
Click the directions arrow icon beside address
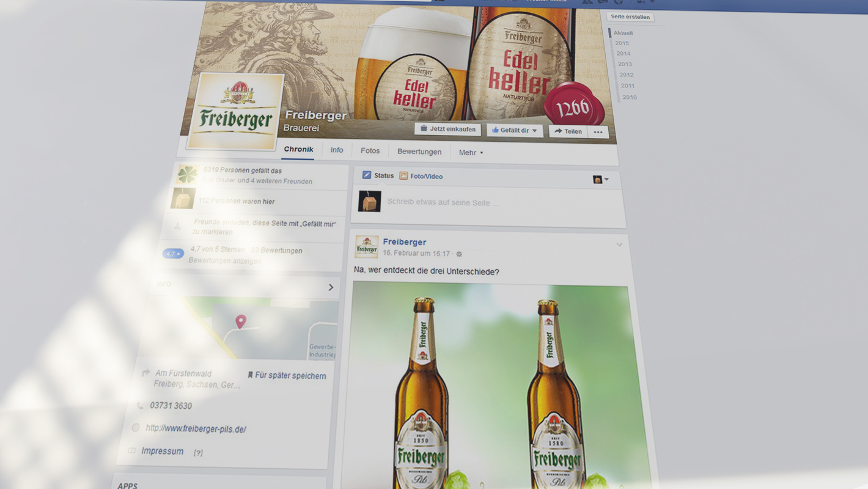pyautogui.click(x=145, y=372)
